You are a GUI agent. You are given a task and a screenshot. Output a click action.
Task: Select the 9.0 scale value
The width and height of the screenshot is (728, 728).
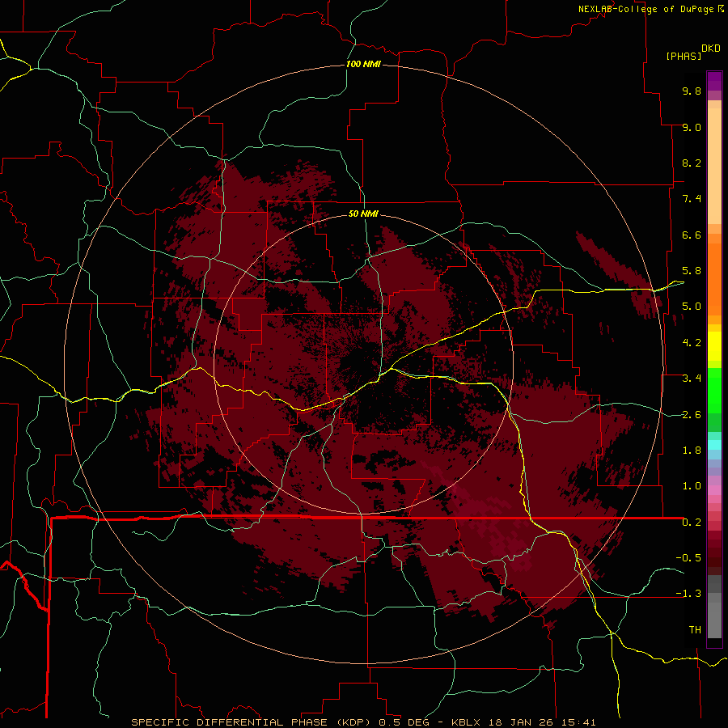click(x=692, y=127)
